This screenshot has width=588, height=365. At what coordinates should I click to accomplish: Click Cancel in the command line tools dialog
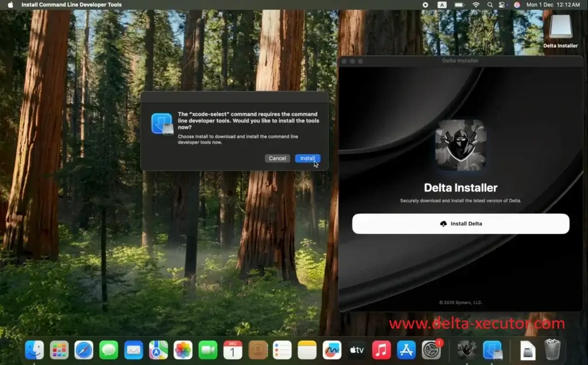coord(277,159)
